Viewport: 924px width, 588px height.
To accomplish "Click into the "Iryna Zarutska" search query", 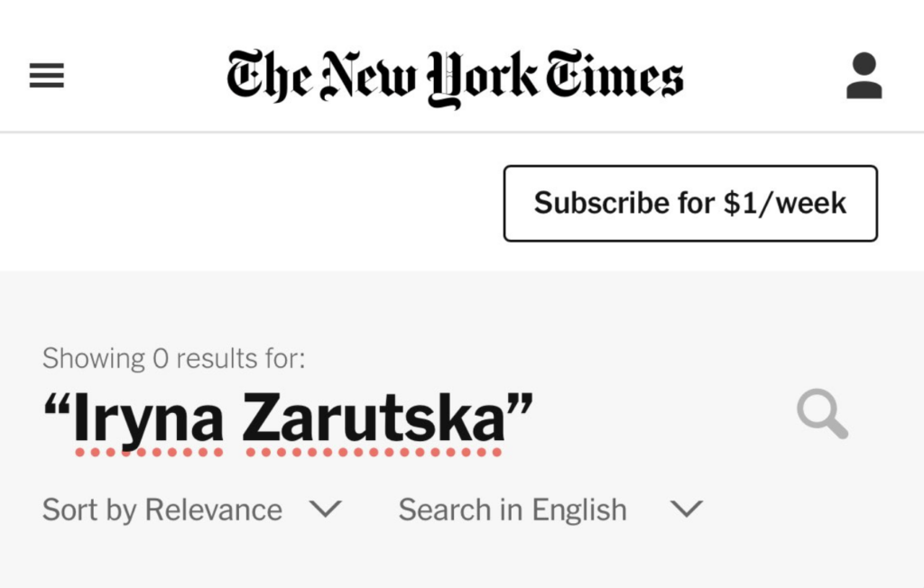I will (288, 418).
